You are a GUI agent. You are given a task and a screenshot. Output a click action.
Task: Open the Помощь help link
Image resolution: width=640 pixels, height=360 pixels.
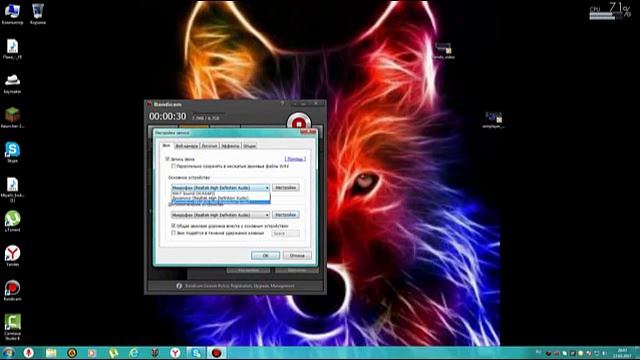tap(295, 159)
